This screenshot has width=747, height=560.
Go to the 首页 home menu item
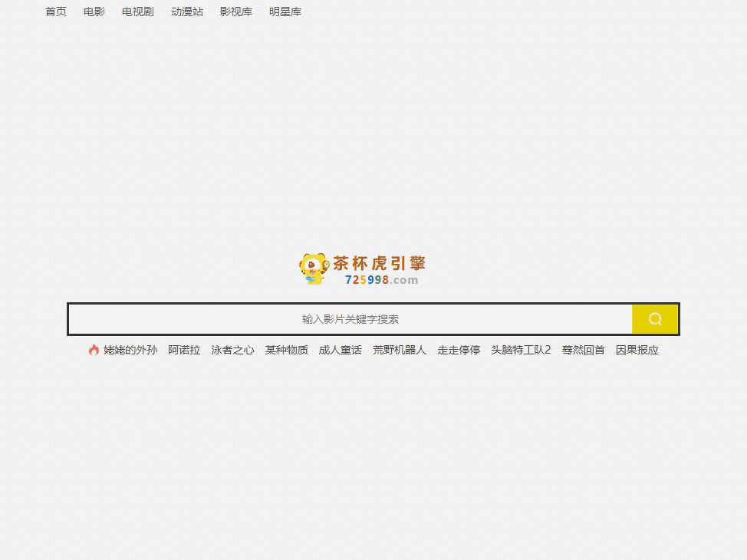coord(56,12)
